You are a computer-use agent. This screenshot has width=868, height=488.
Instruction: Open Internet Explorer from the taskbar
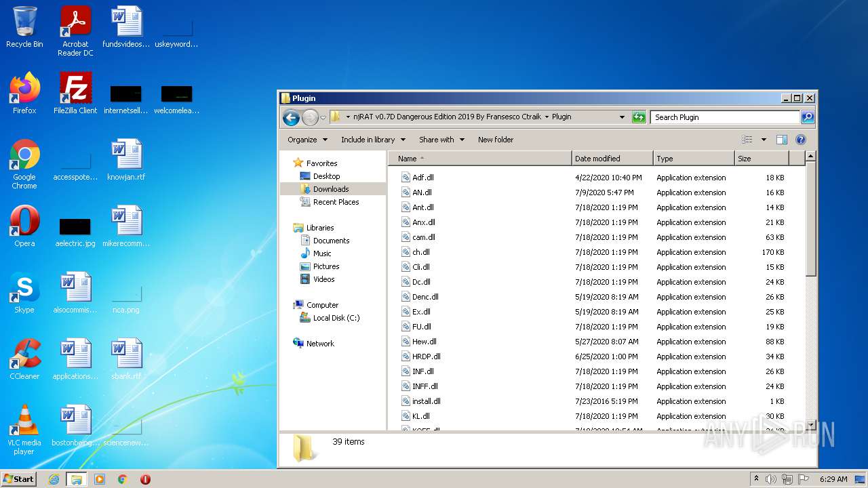pos(54,479)
